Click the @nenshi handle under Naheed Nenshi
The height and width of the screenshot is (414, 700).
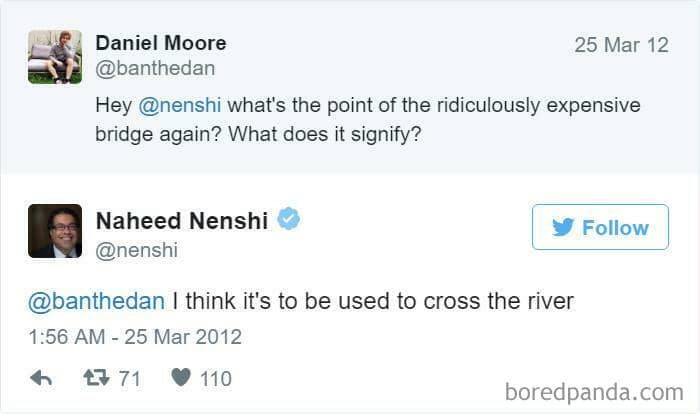137,250
